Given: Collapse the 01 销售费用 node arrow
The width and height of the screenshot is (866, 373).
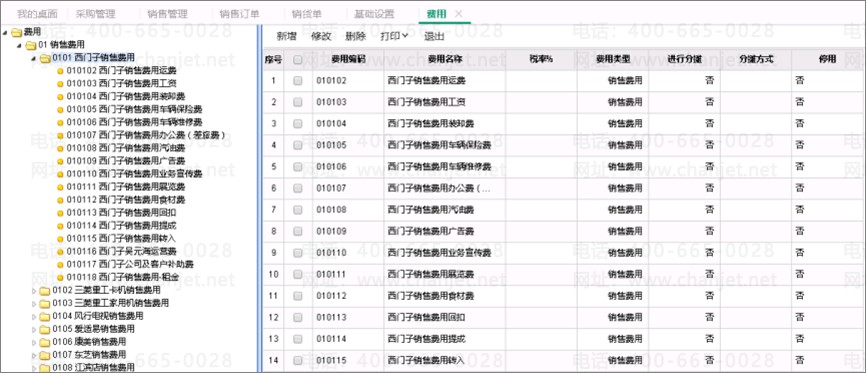Looking at the screenshot, I should pos(20,45).
